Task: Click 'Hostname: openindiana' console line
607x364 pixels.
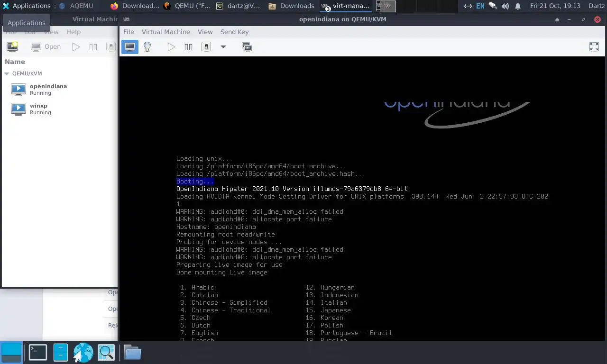Action: click(216, 227)
